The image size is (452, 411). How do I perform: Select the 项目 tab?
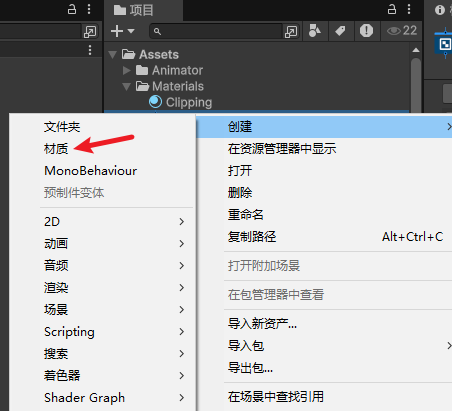[x=144, y=10]
